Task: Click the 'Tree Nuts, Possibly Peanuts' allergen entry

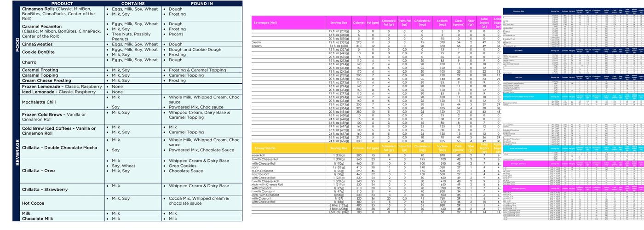Action: tap(131, 37)
